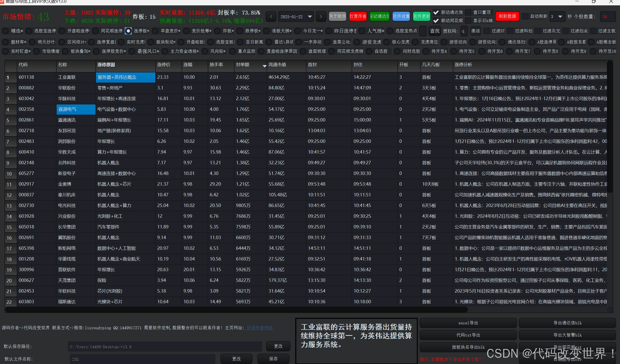
Task: Go to previous date with left arrow
Action: [271, 17]
